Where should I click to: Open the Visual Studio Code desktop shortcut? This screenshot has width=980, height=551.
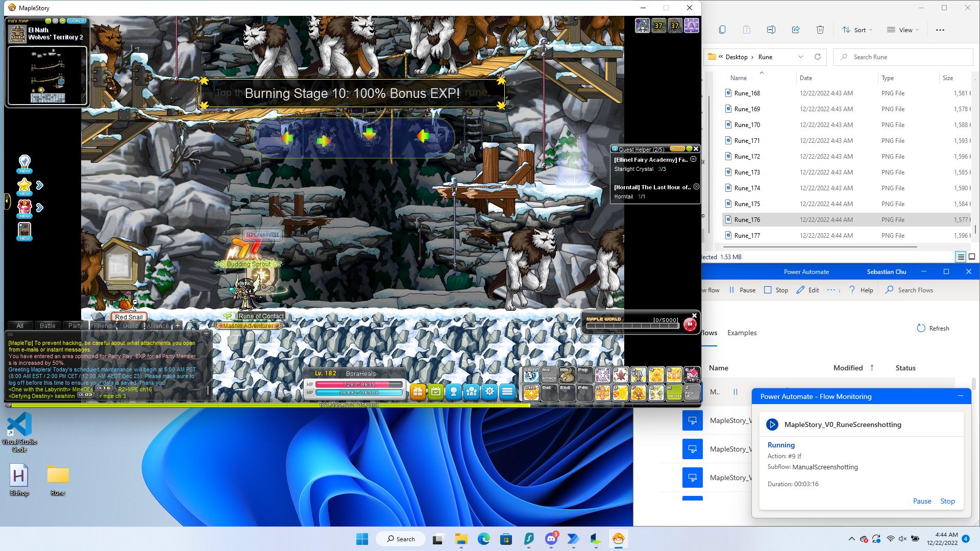(x=19, y=432)
